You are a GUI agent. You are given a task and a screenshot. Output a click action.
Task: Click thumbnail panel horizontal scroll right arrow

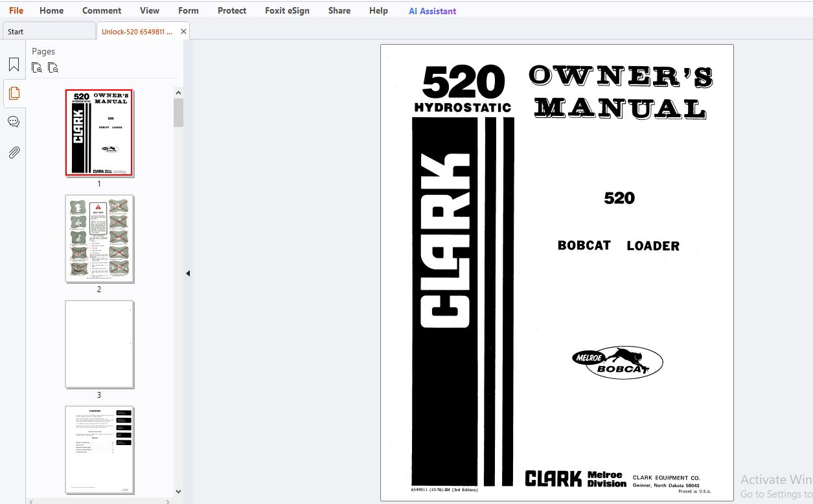tap(168, 501)
